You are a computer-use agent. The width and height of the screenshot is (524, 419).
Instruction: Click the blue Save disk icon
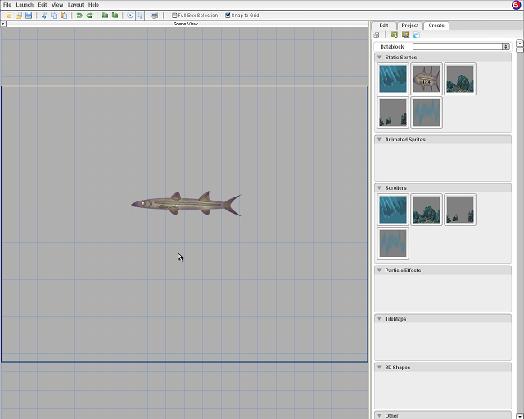pos(28,16)
